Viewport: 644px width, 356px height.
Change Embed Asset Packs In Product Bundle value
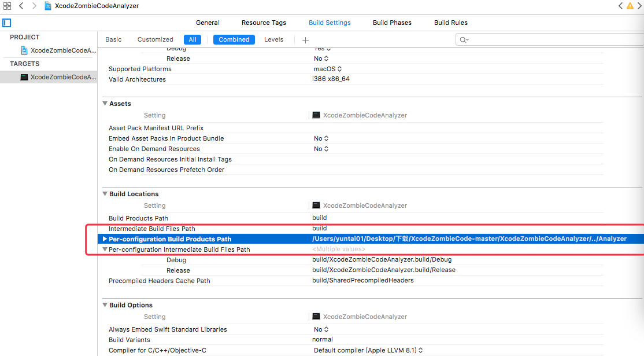[321, 138]
